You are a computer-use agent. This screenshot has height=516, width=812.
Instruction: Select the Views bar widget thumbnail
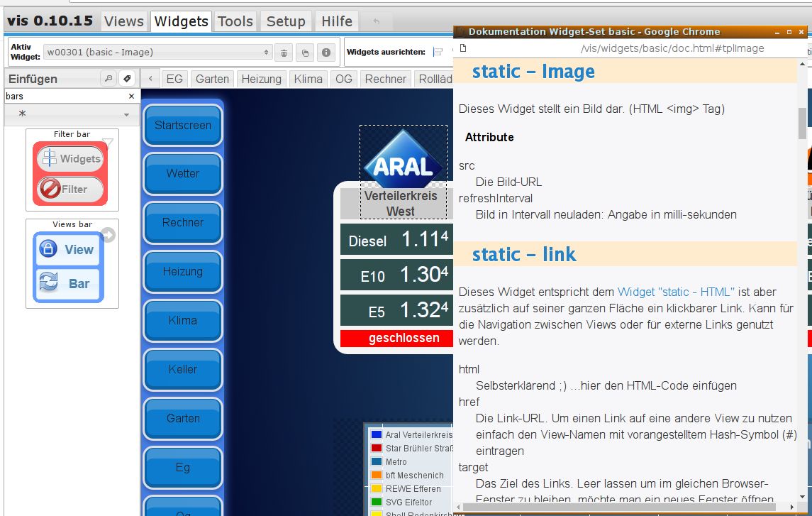coord(72,264)
